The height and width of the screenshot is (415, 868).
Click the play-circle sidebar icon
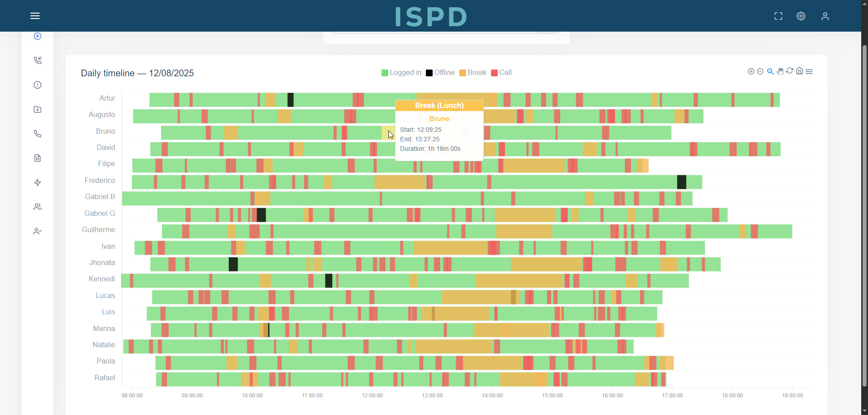pos(38,36)
